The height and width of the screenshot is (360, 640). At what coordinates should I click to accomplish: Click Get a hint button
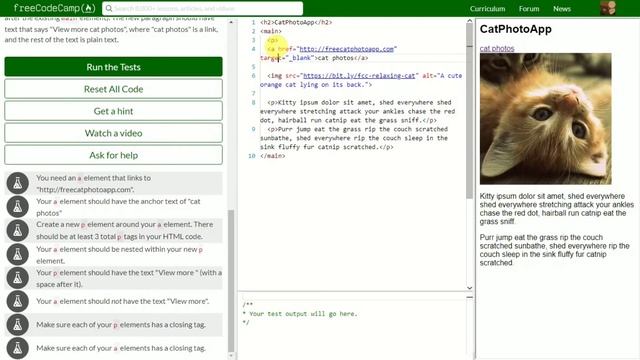tap(113, 111)
